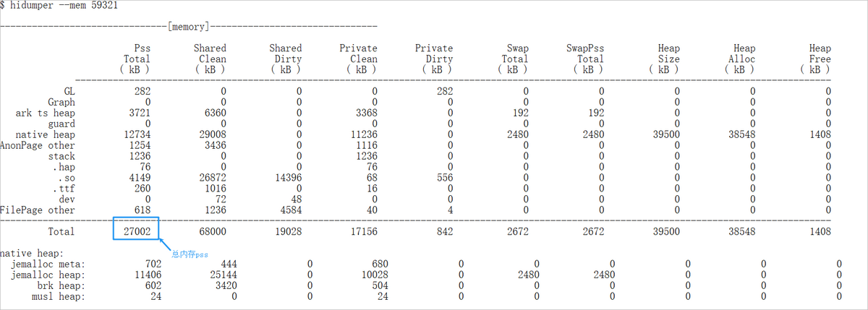Select the SwapPss Total column header
868x310 pixels.
pyautogui.click(x=584, y=59)
